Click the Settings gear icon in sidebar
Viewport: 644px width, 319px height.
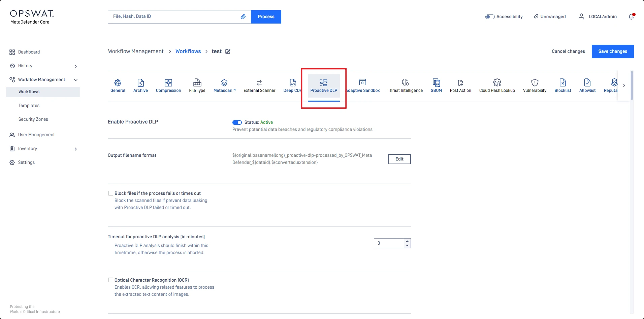(12, 163)
